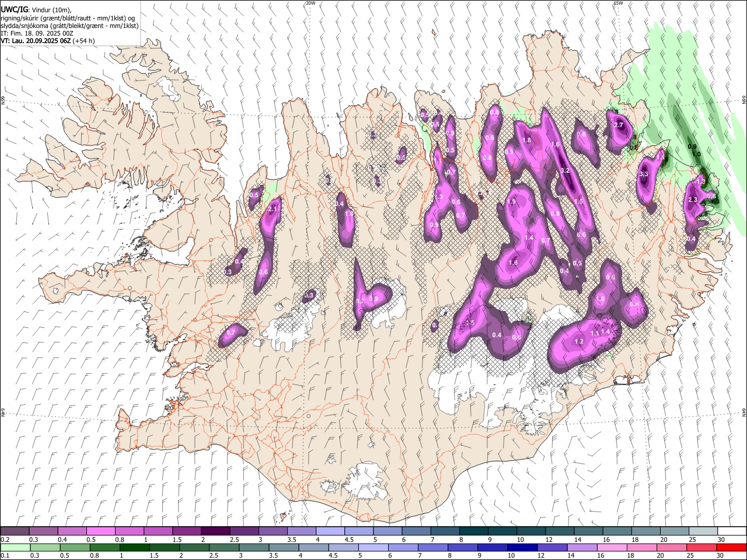
Task: Select upper legend swatch between 4 and 4.5
Action: click(x=330, y=531)
